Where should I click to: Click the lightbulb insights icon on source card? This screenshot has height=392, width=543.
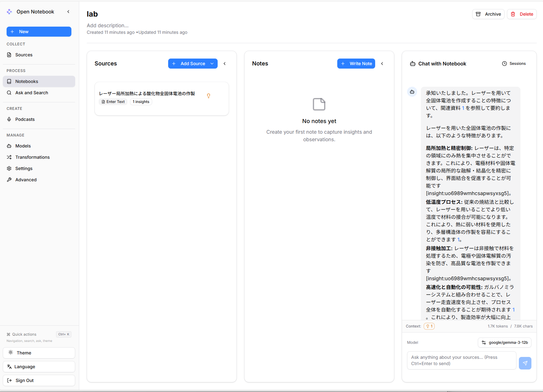coord(209,96)
